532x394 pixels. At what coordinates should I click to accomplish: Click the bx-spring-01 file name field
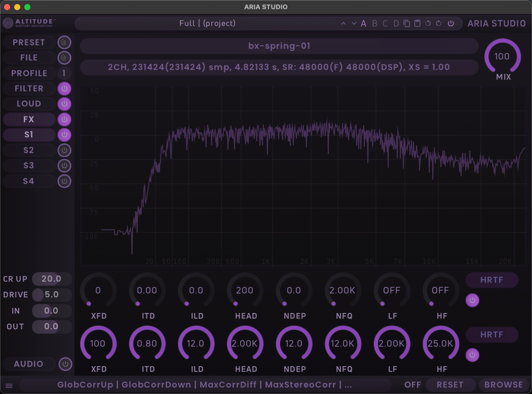pos(279,46)
